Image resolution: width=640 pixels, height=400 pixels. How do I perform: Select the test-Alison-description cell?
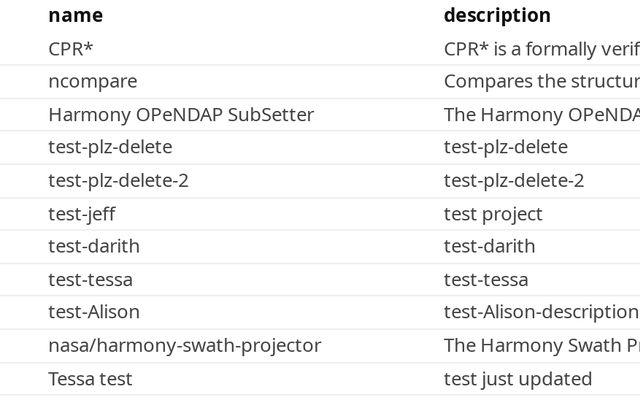click(x=540, y=313)
